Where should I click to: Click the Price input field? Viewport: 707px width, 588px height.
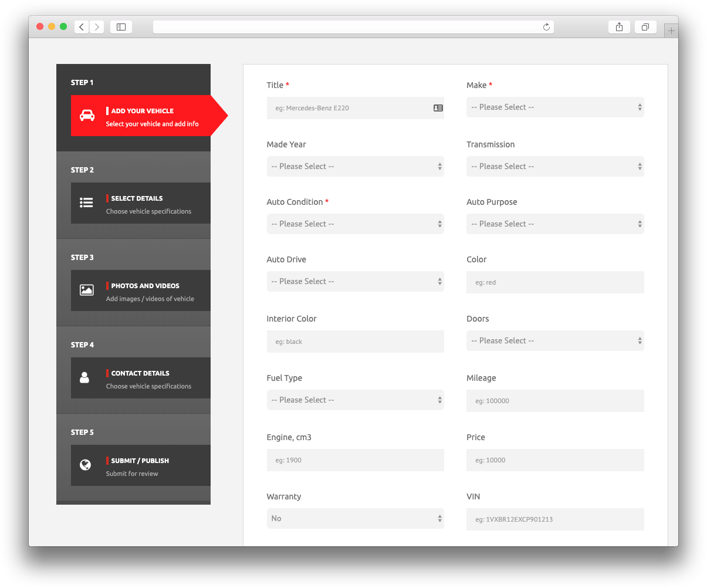(555, 460)
